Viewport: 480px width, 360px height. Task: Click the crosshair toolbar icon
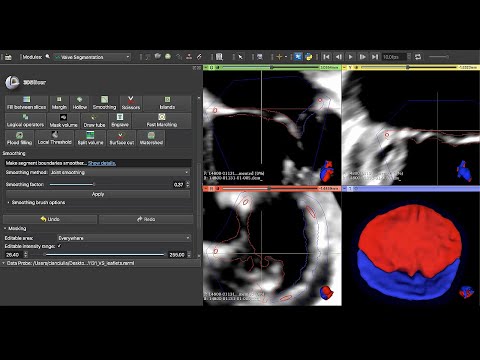click(x=279, y=57)
